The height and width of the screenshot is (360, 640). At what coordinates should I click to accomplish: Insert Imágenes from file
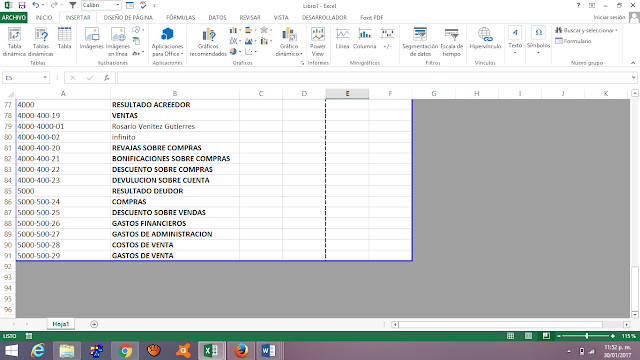pos(91,38)
